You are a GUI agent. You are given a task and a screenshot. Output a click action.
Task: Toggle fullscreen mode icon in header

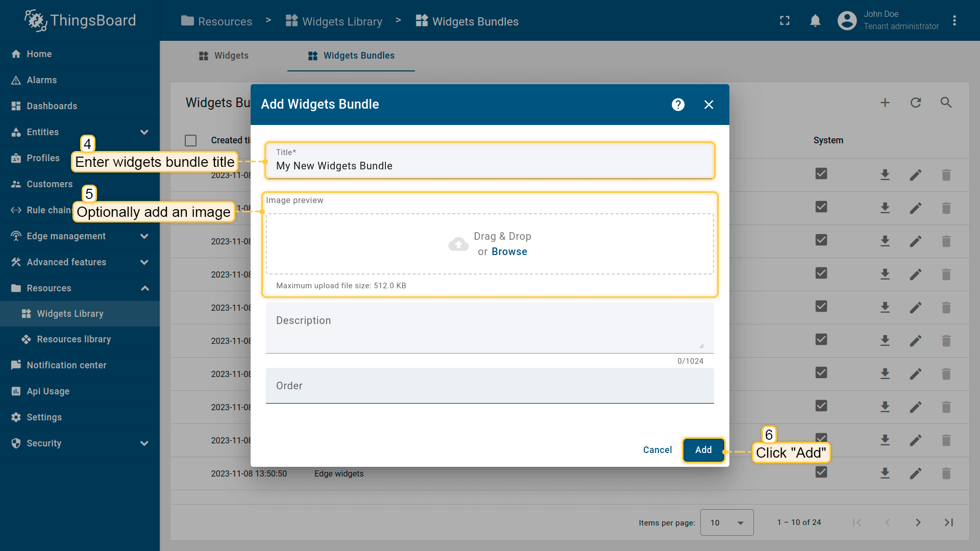[785, 20]
